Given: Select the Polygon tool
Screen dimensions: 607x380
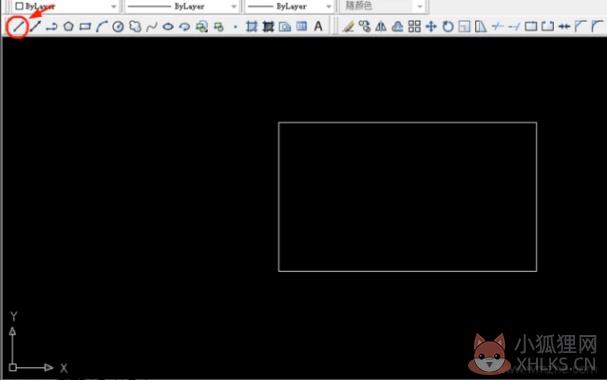Looking at the screenshot, I should [69, 27].
